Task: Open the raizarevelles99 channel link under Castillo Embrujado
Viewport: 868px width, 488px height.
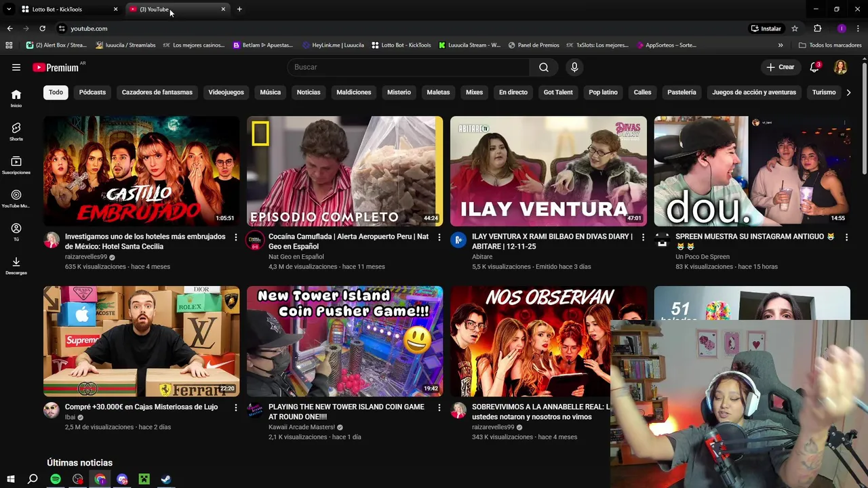Action: (x=86, y=257)
